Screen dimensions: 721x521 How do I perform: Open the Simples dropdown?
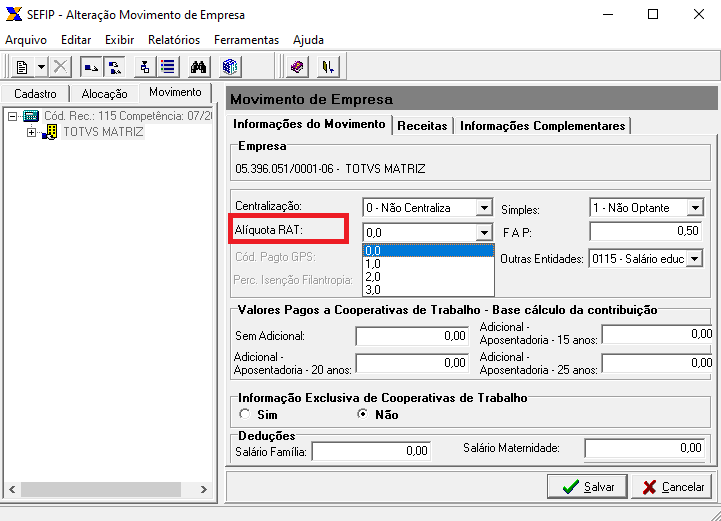coord(695,208)
